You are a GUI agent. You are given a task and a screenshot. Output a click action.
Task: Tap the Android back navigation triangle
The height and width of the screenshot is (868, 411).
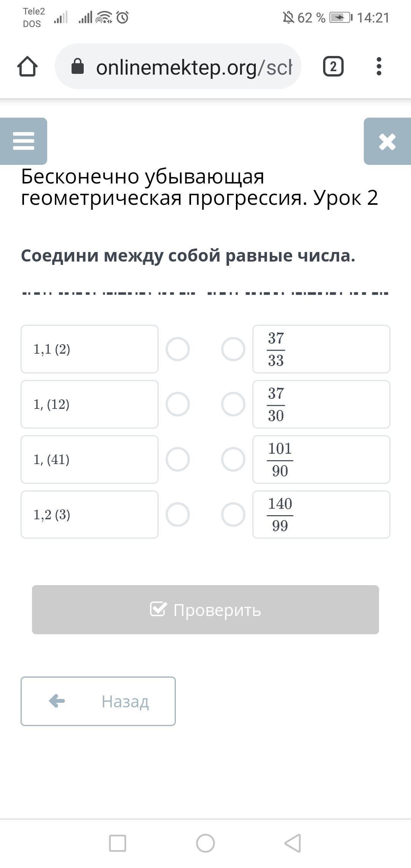(x=293, y=843)
